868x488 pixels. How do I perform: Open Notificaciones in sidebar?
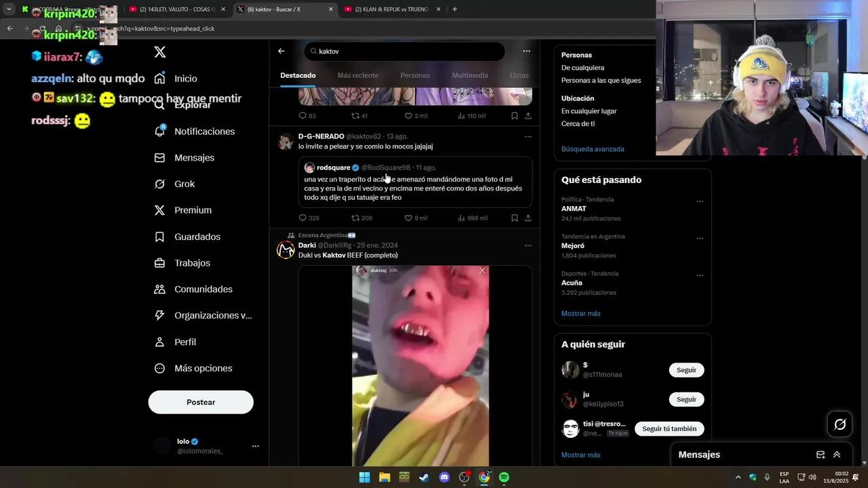click(194, 131)
